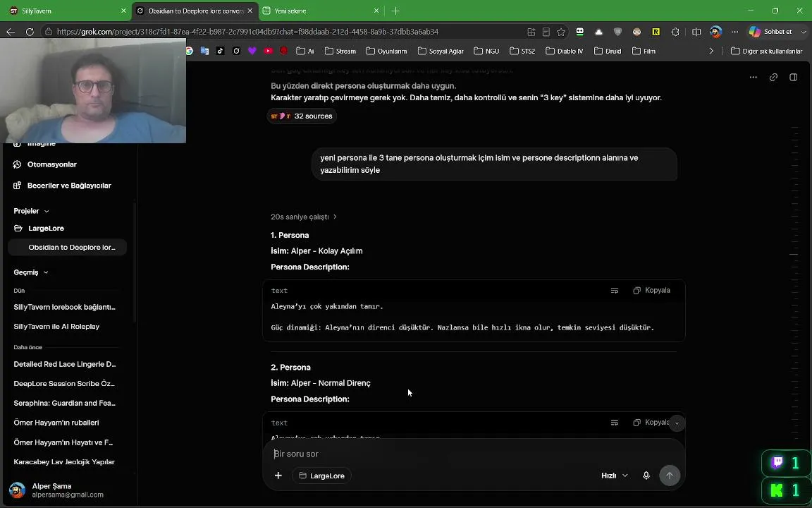Open the purple heart bookmark icon
This screenshot has height=508, width=812.
252,51
